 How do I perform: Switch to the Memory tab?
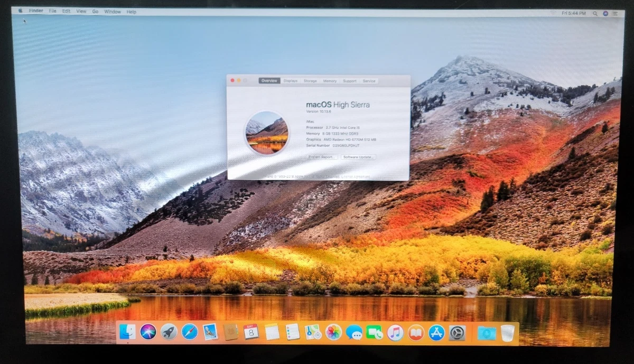click(x=330, y=81)
